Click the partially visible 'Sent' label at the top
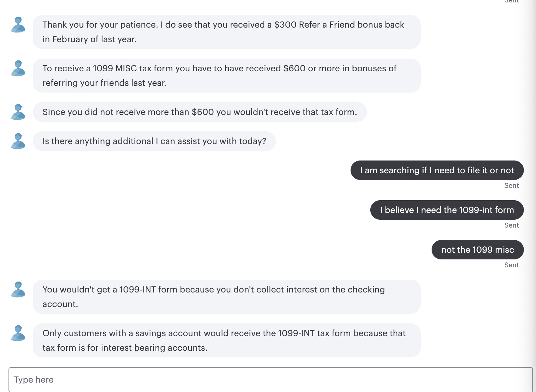 tap(512, 2)
